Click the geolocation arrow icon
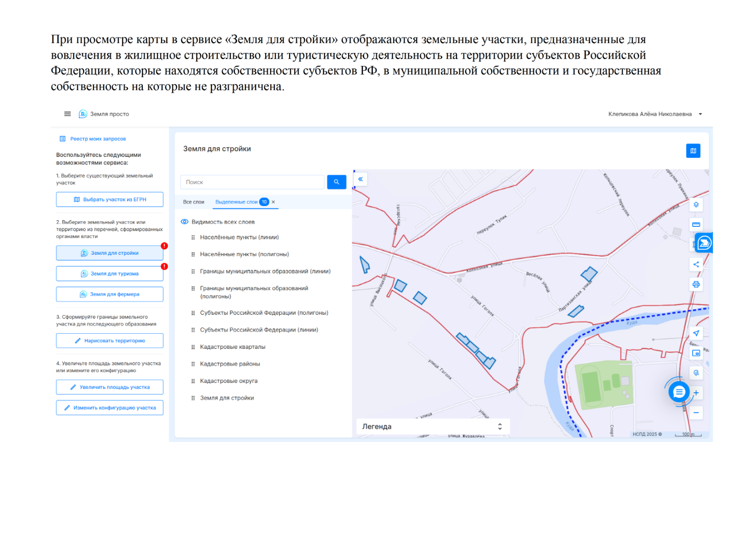Screen dimensions: 756x535 (x=696, y=333)
